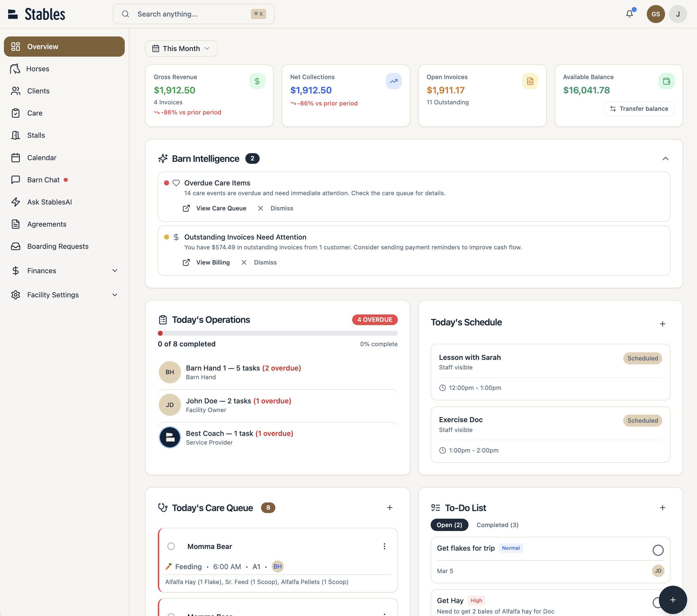Click the To-Do List checklist icon
697x616 pixels.
(435, 508)
